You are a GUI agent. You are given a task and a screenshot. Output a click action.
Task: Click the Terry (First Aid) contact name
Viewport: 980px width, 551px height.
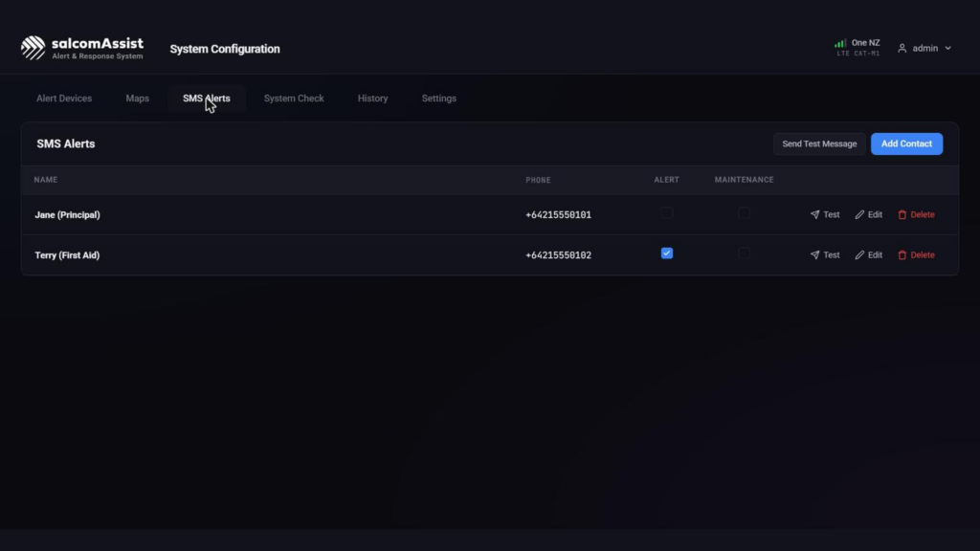68,254
